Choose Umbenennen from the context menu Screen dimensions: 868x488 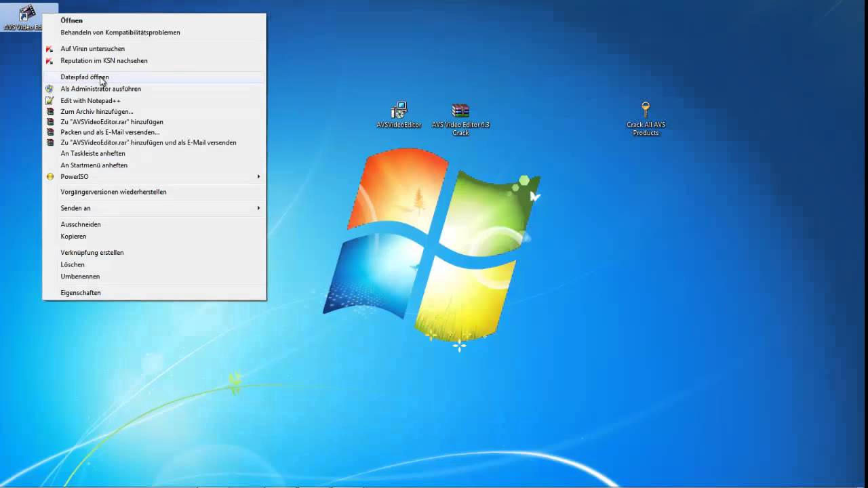[154, 277]
